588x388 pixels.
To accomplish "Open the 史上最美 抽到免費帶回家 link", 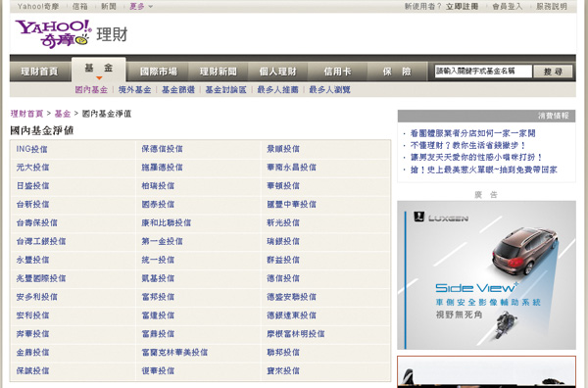I will tap(484, 170).
